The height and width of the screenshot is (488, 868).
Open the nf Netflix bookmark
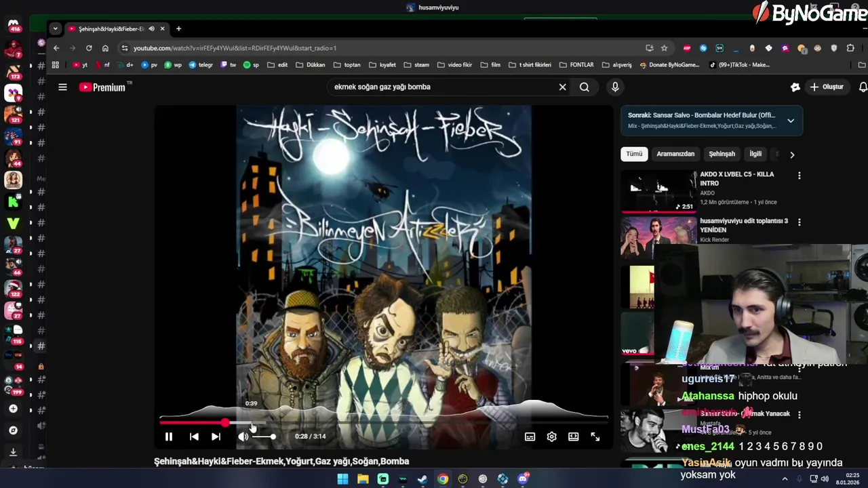click(x=102, y=65)
